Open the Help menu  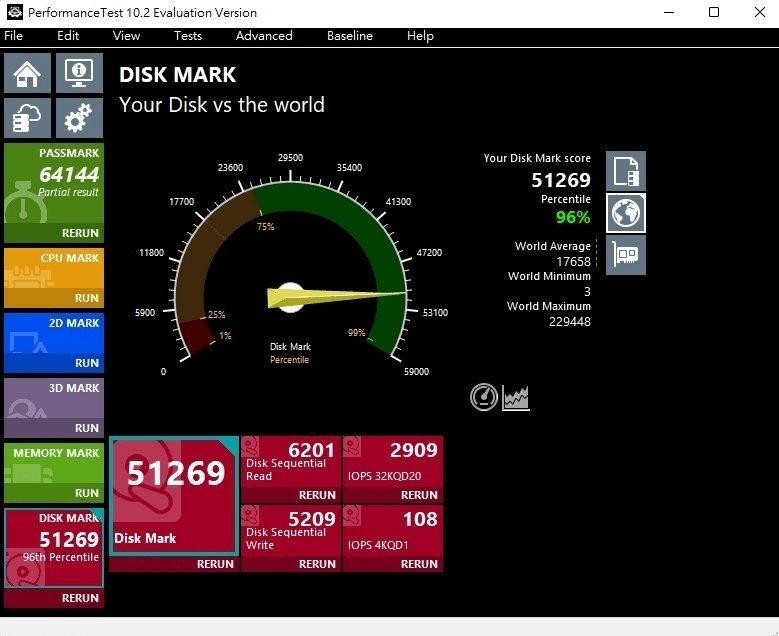point(420,36)
